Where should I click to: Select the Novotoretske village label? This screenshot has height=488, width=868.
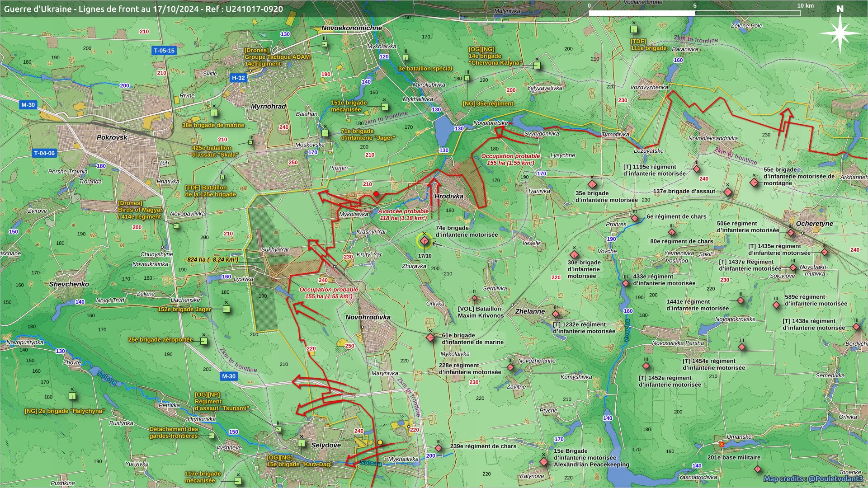coord(491,123)
